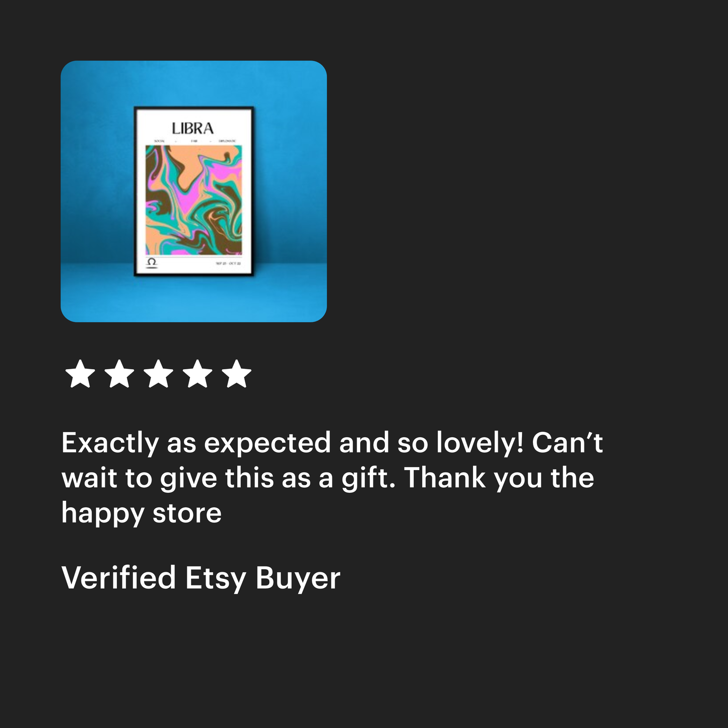728x728 pixels.
Task: Click the fifth rating star
Action: (236, 374)
